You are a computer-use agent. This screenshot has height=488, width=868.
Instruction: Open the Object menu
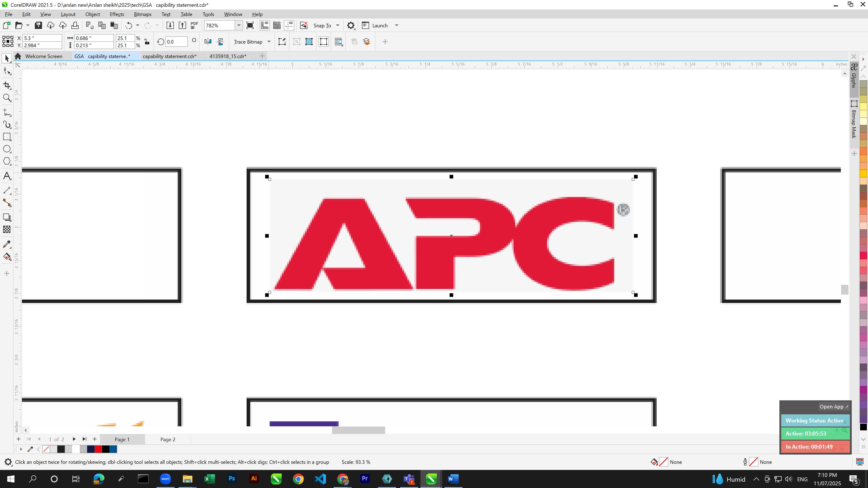[x=93, y=14]
